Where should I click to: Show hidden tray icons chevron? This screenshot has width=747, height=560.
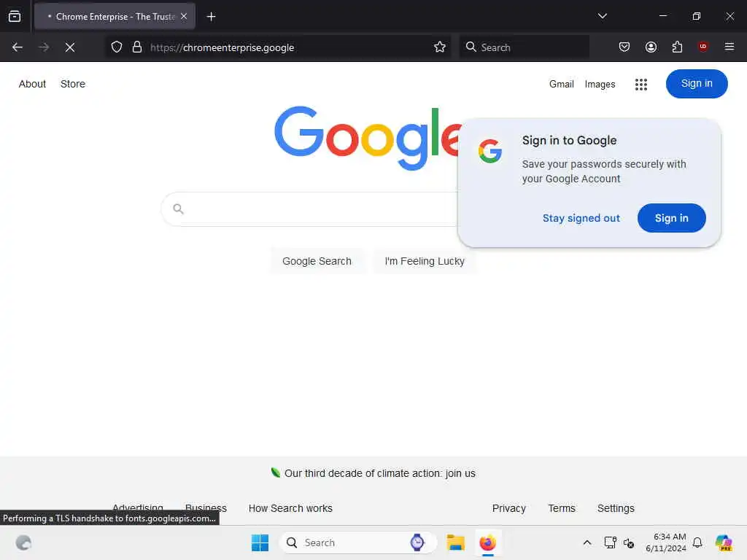coord(587,542)
